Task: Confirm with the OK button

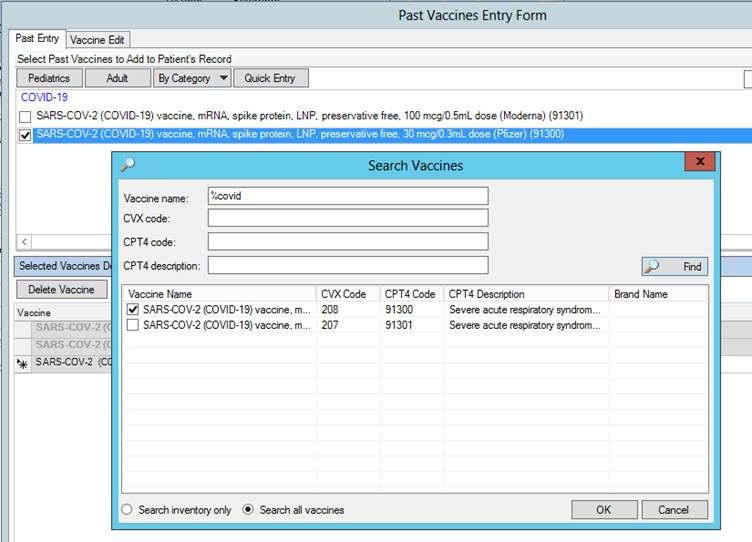Action: tap(604, 510)
